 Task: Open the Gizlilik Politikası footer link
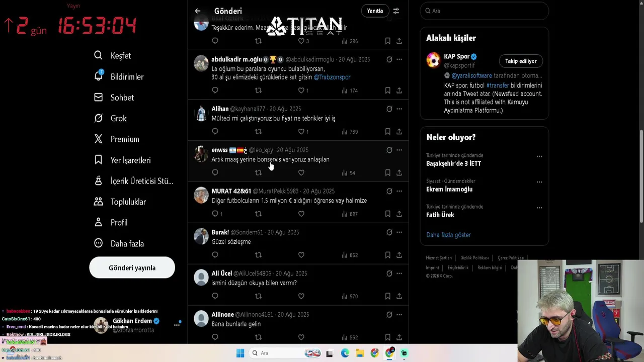474,258
